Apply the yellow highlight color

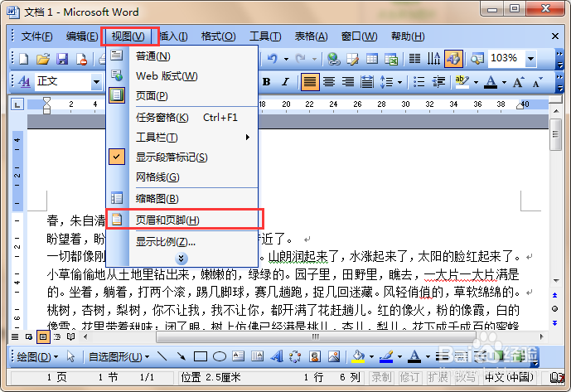tap(462, 82)
